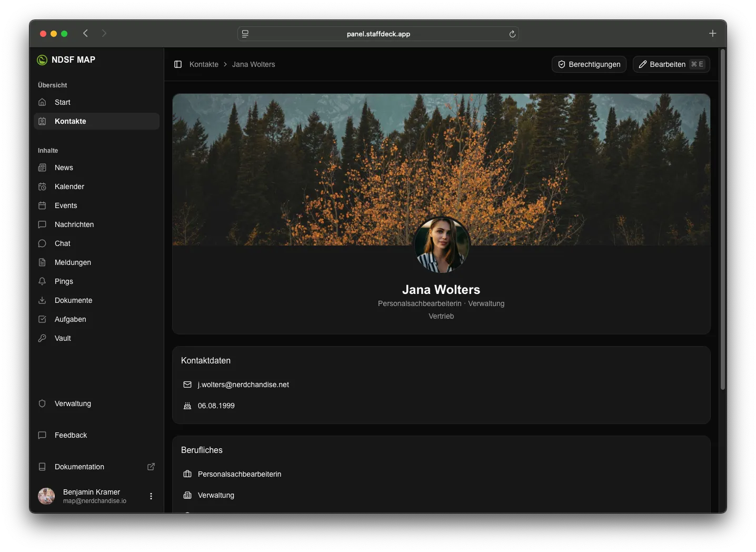
Task: Open Jana Wolters' profile photo
Action: click(x=442, y=245)
